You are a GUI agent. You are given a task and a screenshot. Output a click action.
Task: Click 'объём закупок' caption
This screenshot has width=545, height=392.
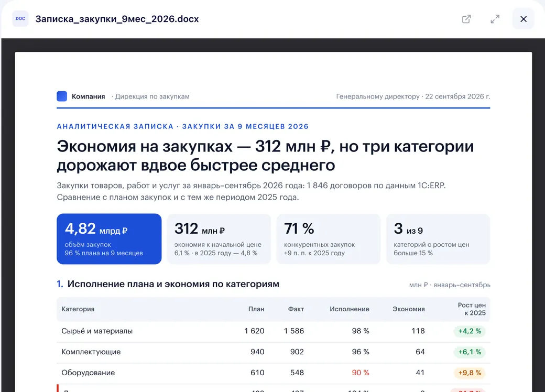point(88,245)
